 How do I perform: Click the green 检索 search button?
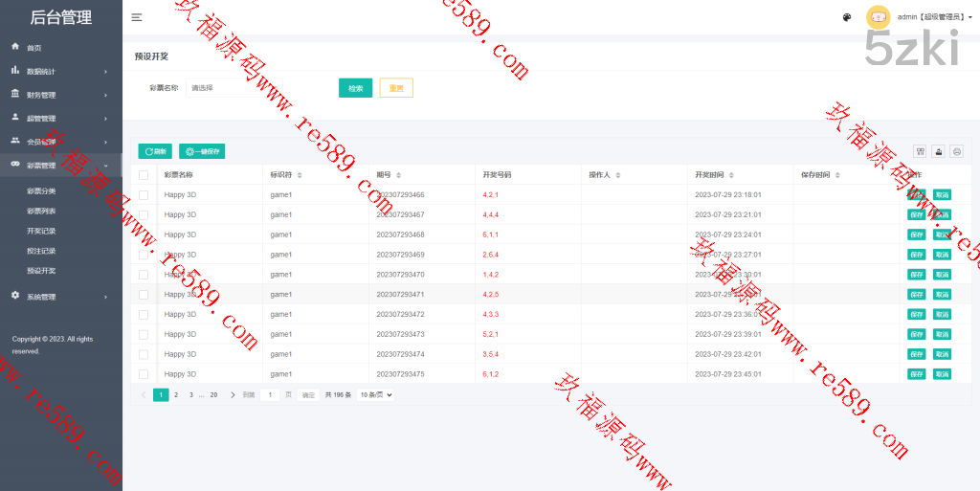pyautogui.click(x=355, y=88)
